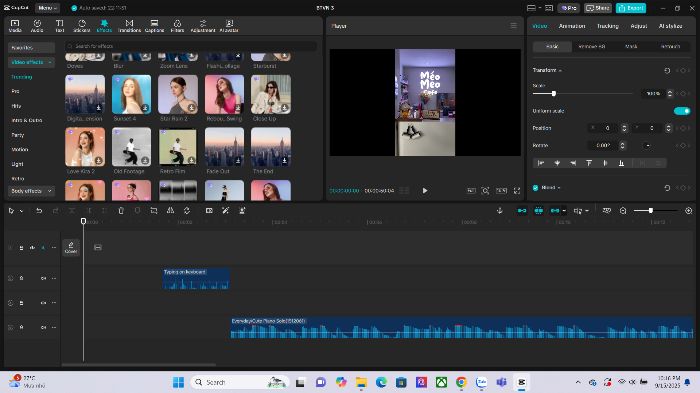This screenshot has height=393, width=700.
Task: Open the Menu dropdown
Action: (x=47, y=8)
